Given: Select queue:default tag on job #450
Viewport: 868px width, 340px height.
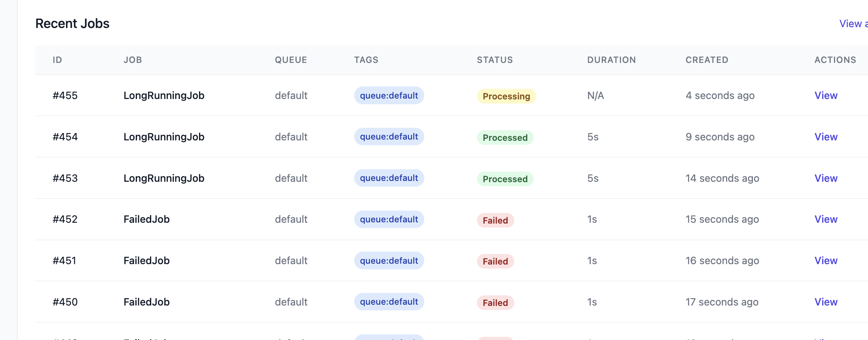Looking at the screenshot, I should pos(389,302).
